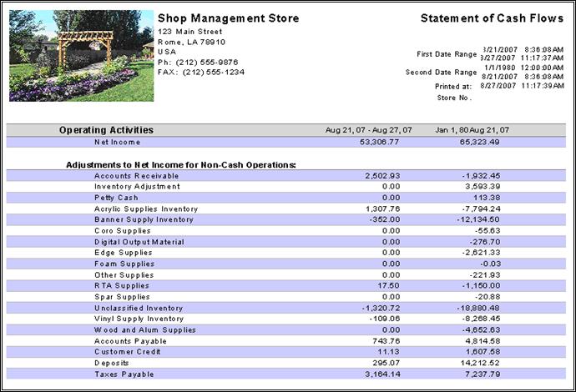Click the Second Date Range label

tap(442, 73)
